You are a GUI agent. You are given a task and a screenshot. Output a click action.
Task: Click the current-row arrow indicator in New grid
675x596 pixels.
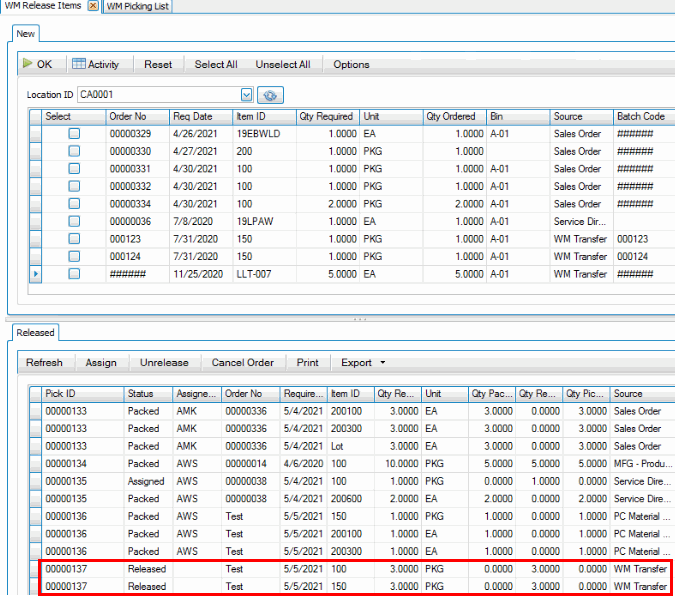tap(37, 273)
